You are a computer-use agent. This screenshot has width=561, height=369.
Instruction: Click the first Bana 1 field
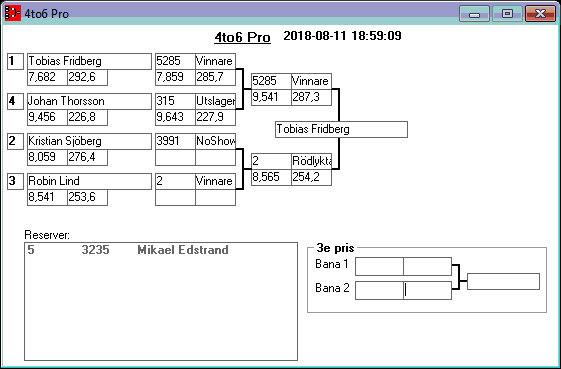(379, 266)
